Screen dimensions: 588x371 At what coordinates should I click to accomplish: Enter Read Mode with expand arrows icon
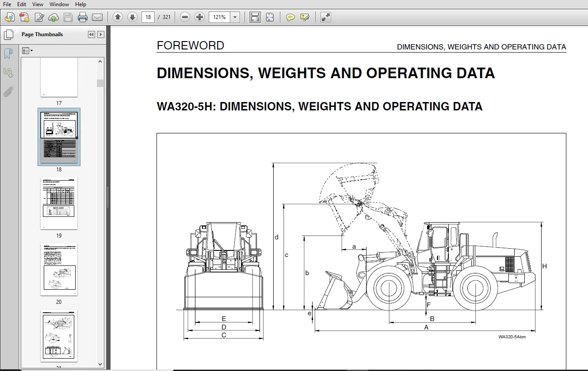(x=326, y=17)
